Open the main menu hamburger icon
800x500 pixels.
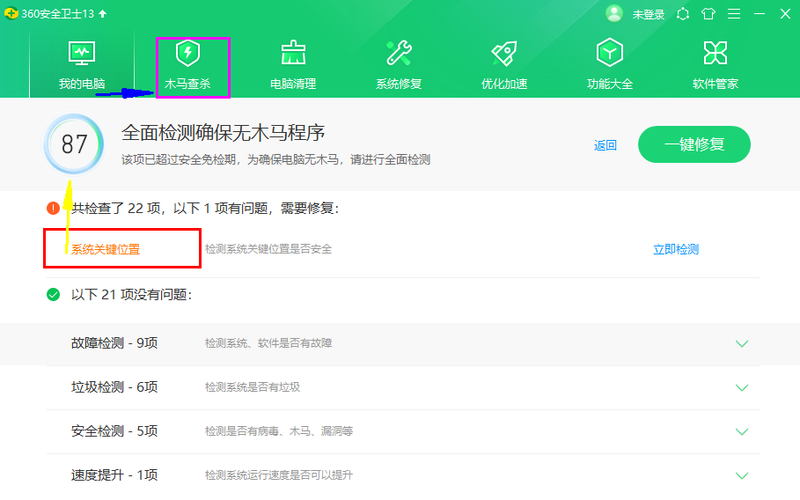734,14
